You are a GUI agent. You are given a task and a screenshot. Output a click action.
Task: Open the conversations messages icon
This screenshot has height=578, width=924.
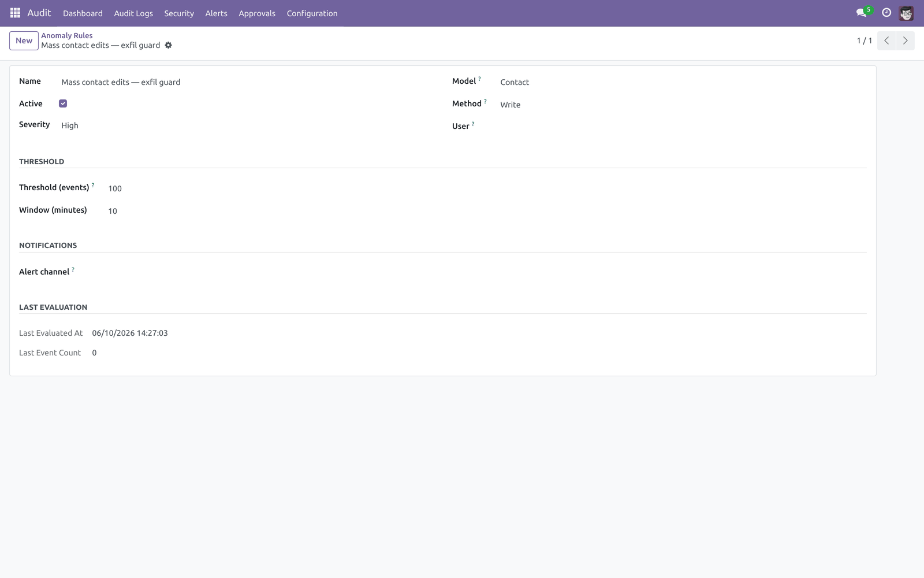(x=862, y=13)
